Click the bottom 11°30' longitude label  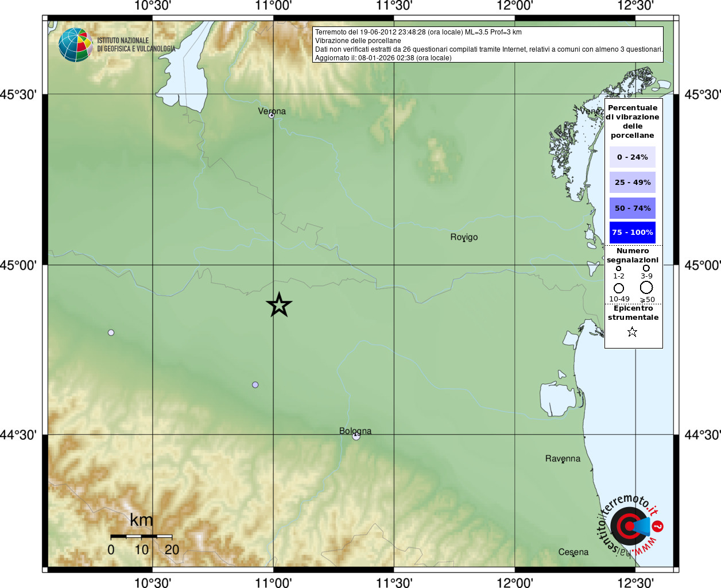[x=394, y=582]
